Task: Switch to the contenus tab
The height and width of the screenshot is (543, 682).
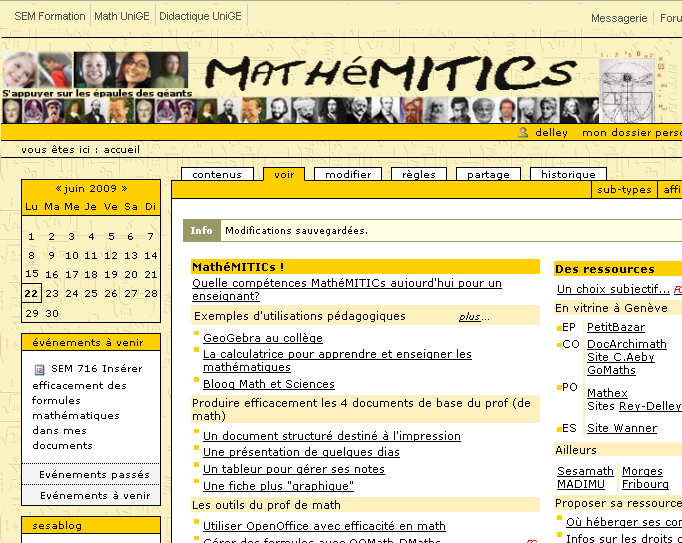Action: point(217,174)
